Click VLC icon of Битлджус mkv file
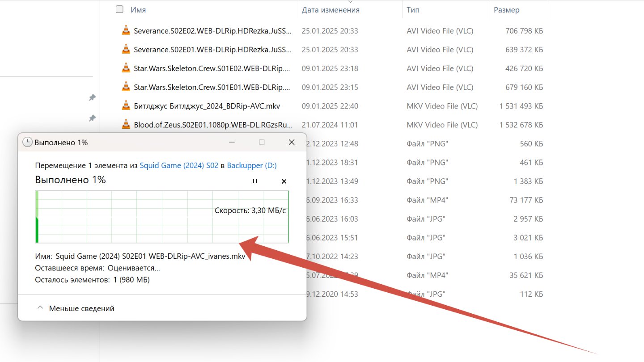 tap(126, 105)
